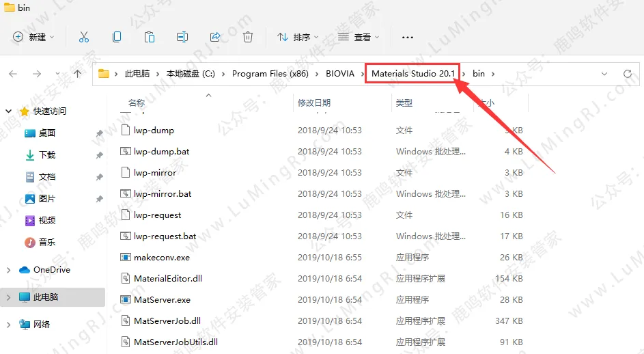
Task: Open the 新建 (New) dropdown menu
Action: tap(33, 37)
